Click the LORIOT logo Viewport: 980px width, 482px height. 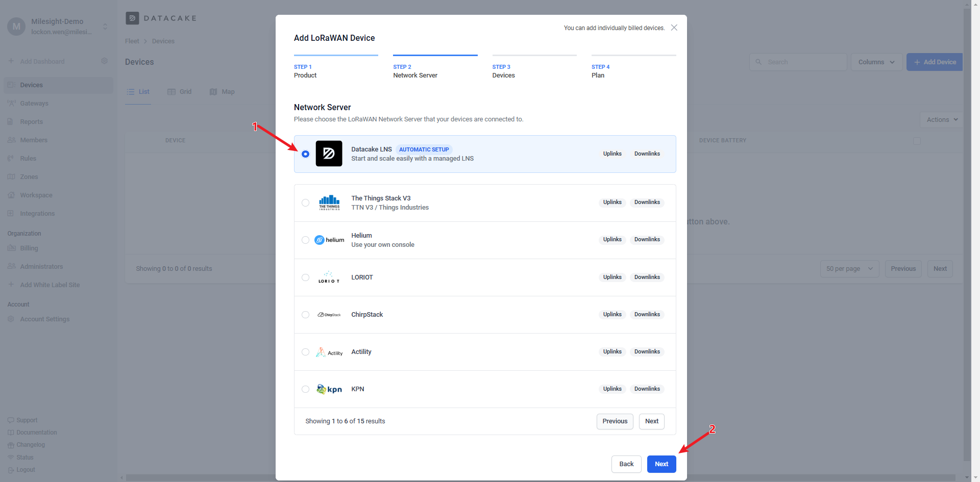[x=329, y=277]
